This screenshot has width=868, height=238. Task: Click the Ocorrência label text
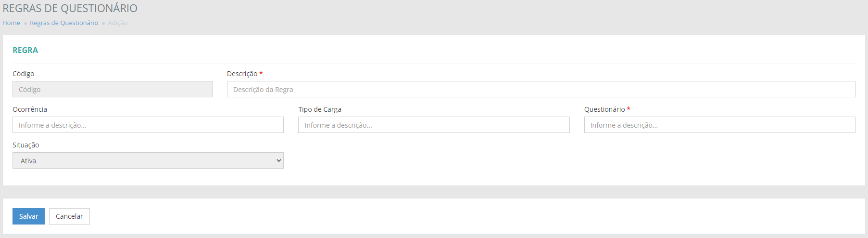point(30,109)
